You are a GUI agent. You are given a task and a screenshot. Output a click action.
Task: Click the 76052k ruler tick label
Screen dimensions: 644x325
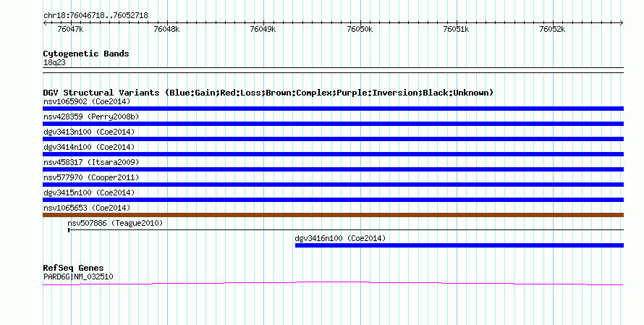[x=552, y=29]
